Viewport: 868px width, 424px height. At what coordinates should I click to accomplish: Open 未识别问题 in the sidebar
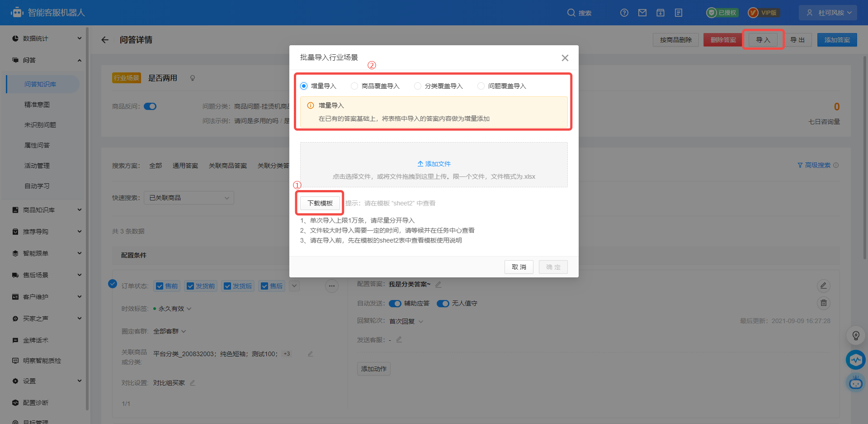click(x=40, y=125)
